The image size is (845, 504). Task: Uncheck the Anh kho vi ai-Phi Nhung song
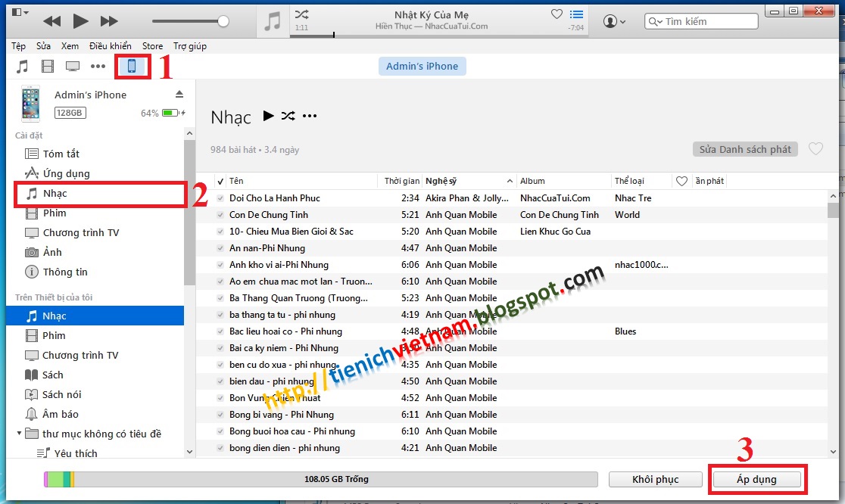tap(220, 265)
